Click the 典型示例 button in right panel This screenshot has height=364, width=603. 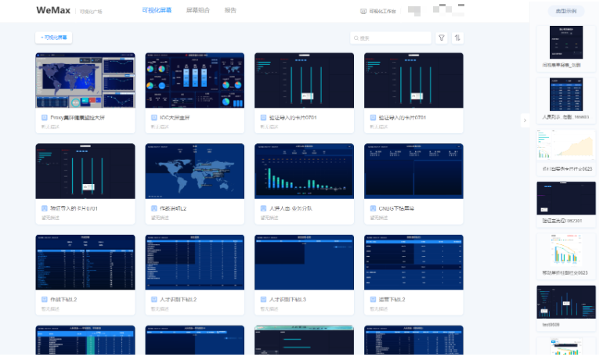point(566,11)
